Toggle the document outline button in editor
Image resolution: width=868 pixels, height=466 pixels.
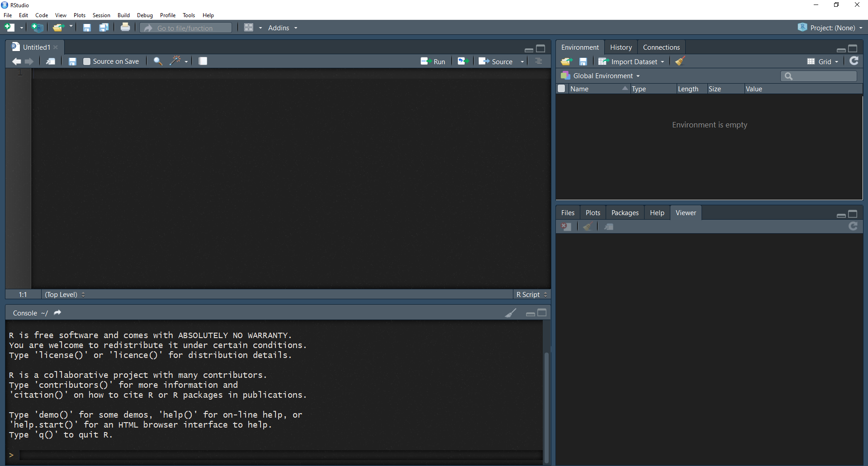538,61
